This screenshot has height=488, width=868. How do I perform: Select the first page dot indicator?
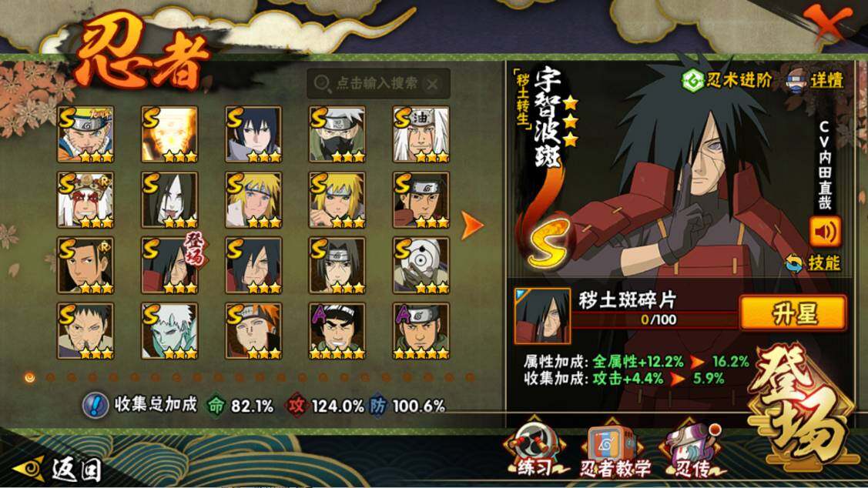click(x=30, y=377)
